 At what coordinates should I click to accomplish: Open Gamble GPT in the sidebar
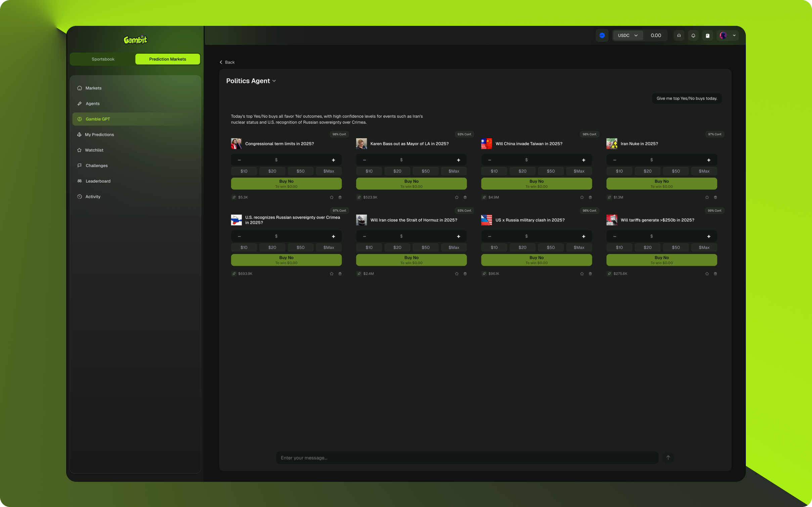point(135,119)
